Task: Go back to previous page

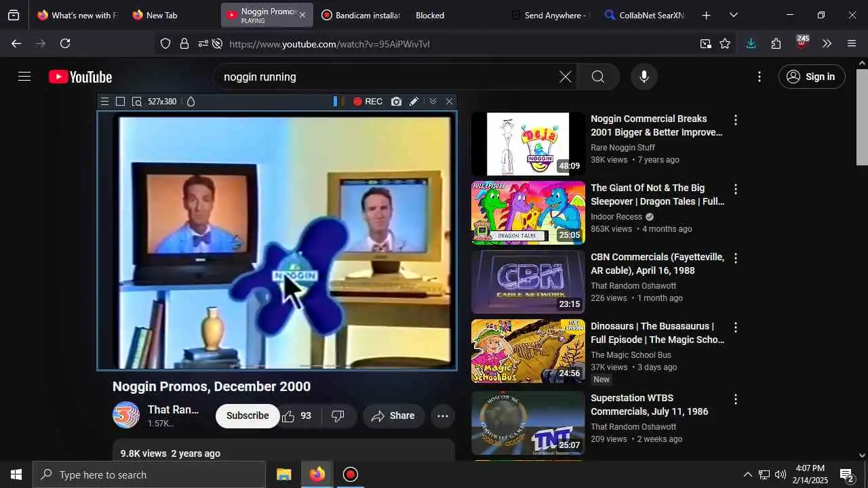Action: (16, 43)
